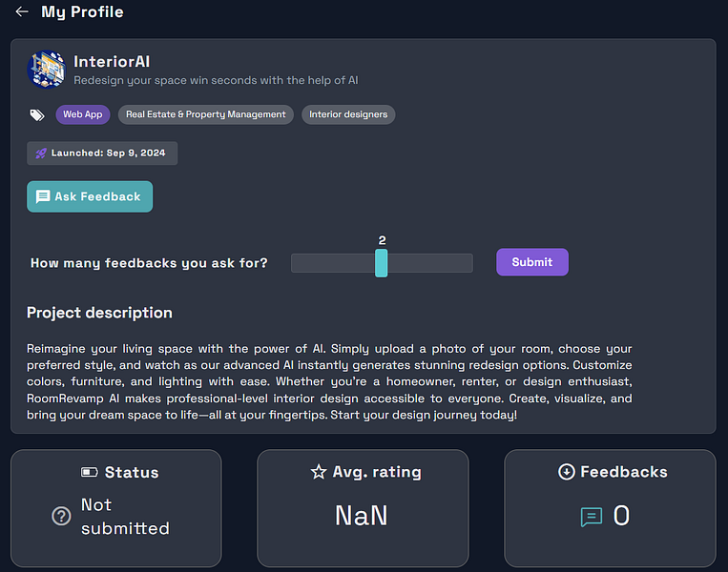Click the right end of feedback slider track
Screen dimensions: 728x572
click(x=468, y=263)
